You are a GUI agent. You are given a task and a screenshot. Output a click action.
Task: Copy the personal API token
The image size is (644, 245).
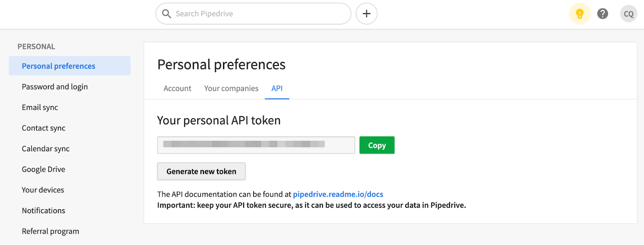377,145
